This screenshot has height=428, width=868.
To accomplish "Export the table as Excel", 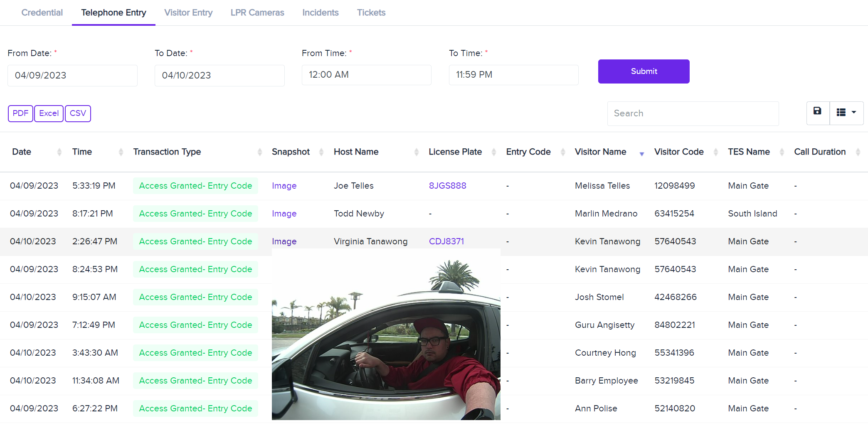I will (49, 113).
